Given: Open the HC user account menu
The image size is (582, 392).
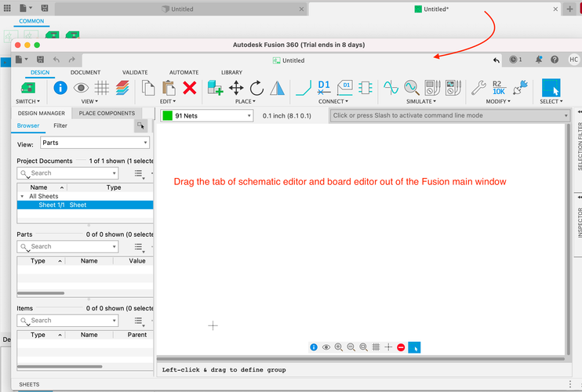Looking at the screenshot, I should pyautogui.click(x=573, y=60).
